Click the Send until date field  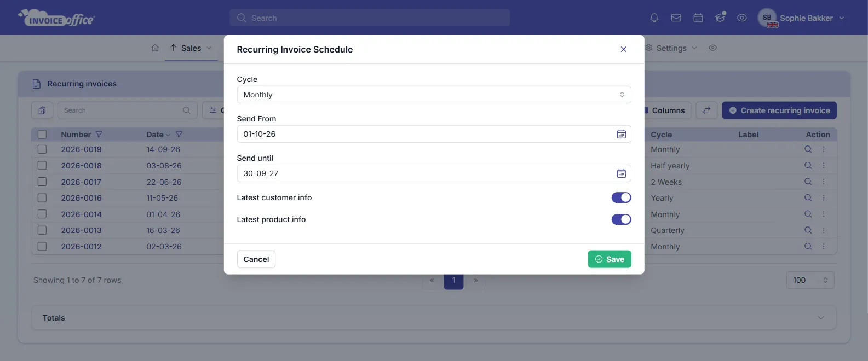[434, 173]
